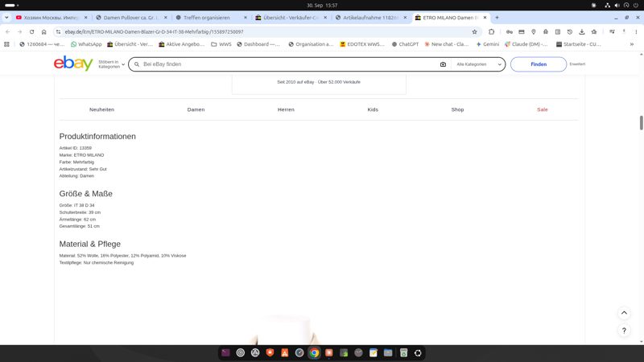Expand "Stöbern in Kategorien" menu
This screenshot has height=362, width=644.
point(111,64)
